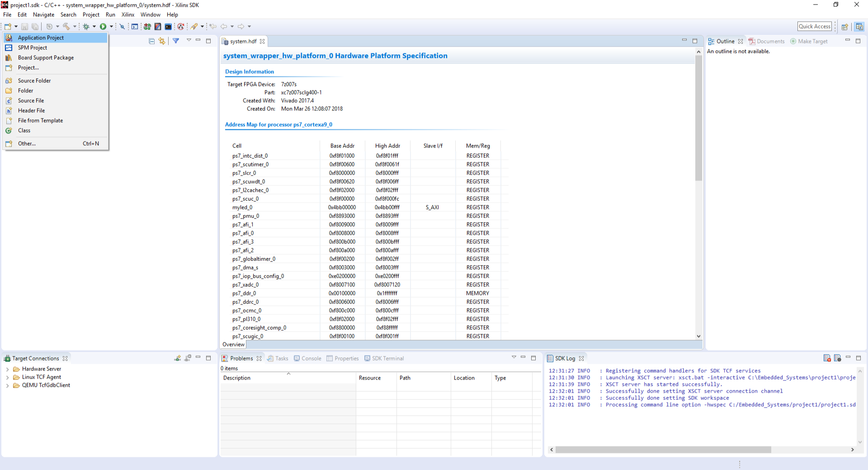Click the Open Perspective icon

click(844, 27)
